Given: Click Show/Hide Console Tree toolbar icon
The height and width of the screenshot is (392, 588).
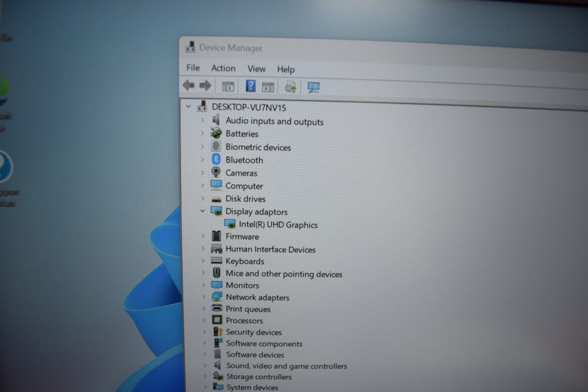Looking at the screenshot, I should [228, 86].
